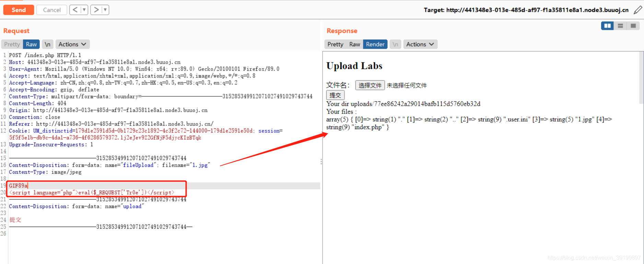Image resolution: width=644 pixels, height=264 pixels.
Task: Click the orange Send button
Action: click(x=19, y=10)
